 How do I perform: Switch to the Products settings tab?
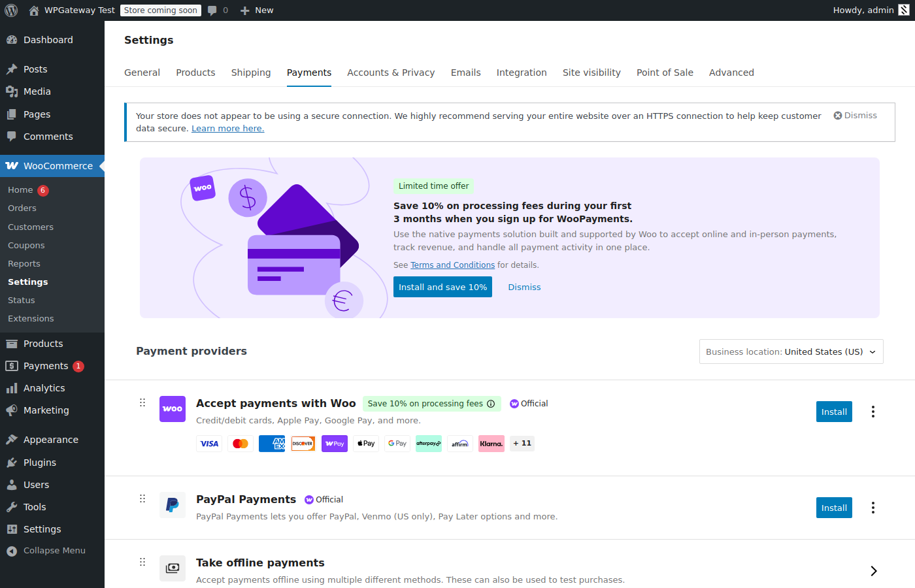[x=195, y=73]
